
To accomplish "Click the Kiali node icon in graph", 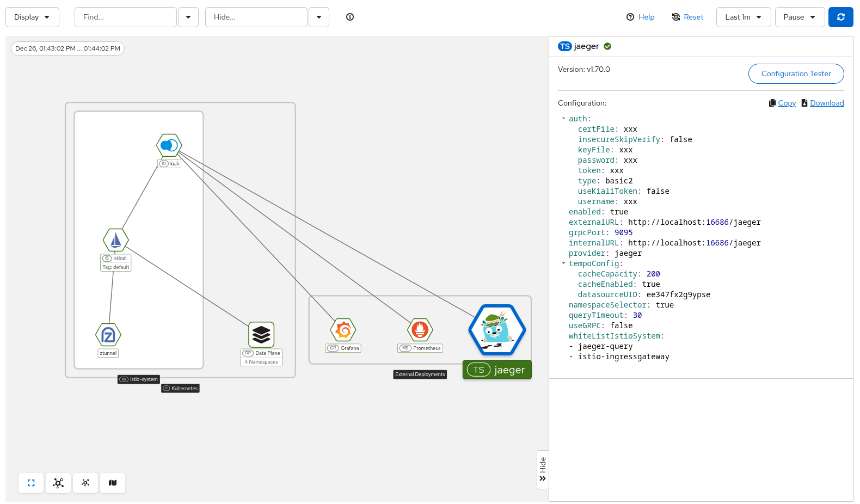I will point(169,145).
